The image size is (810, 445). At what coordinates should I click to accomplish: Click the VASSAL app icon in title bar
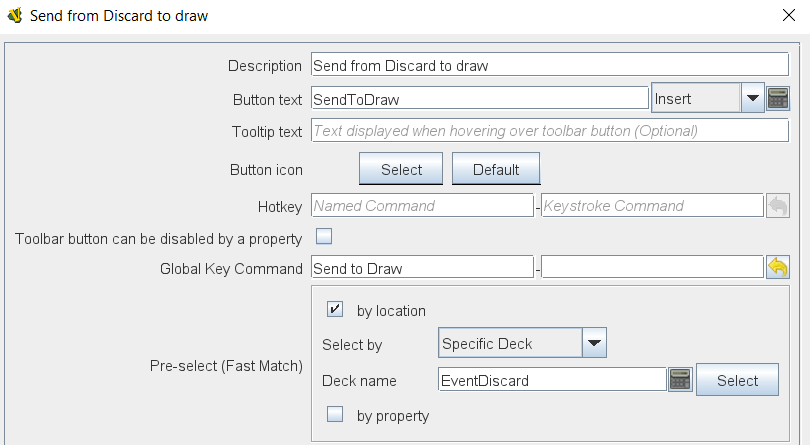(15, 16)
